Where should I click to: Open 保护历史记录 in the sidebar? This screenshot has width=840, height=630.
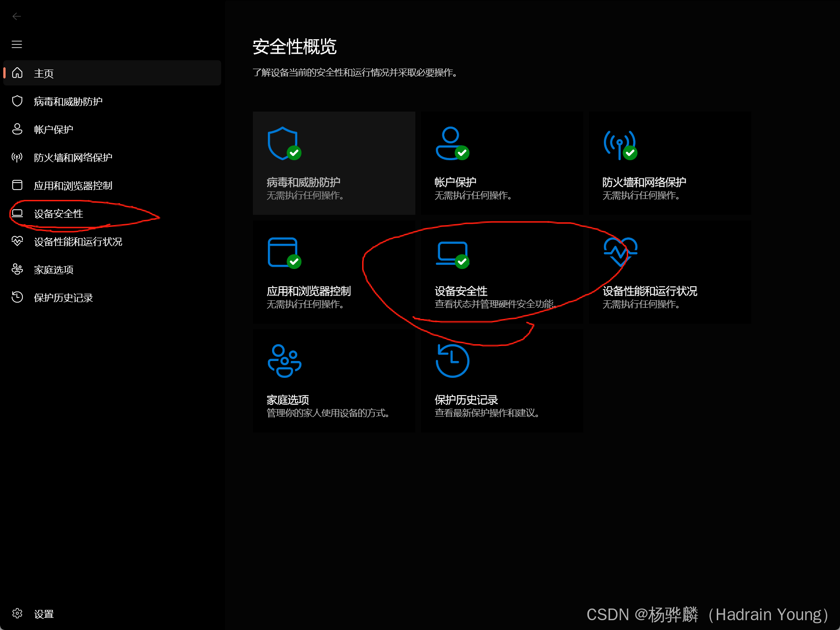(x=112, y=297)
